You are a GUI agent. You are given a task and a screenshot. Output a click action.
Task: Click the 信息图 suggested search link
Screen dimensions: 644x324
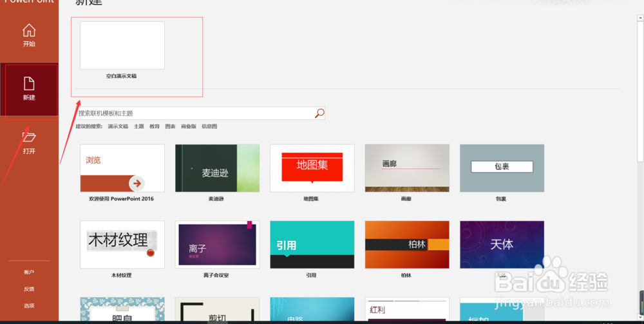point(209,126)
